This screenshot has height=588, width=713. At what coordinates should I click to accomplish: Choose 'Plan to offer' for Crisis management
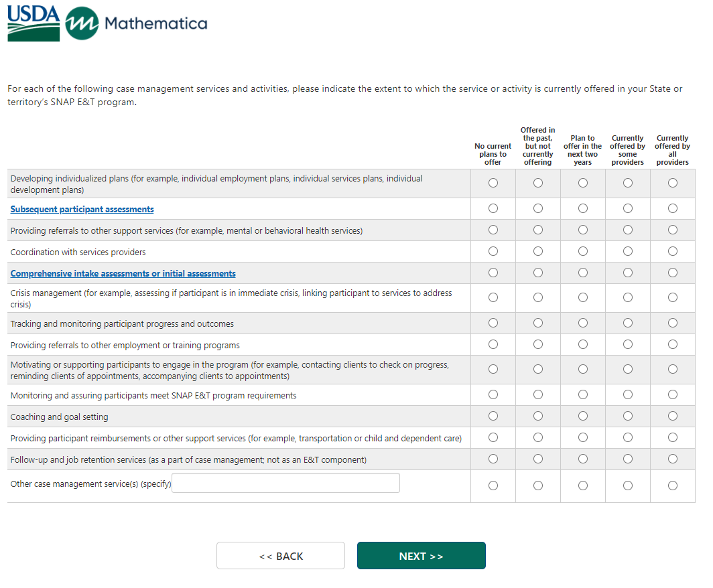tap(583, 297)
